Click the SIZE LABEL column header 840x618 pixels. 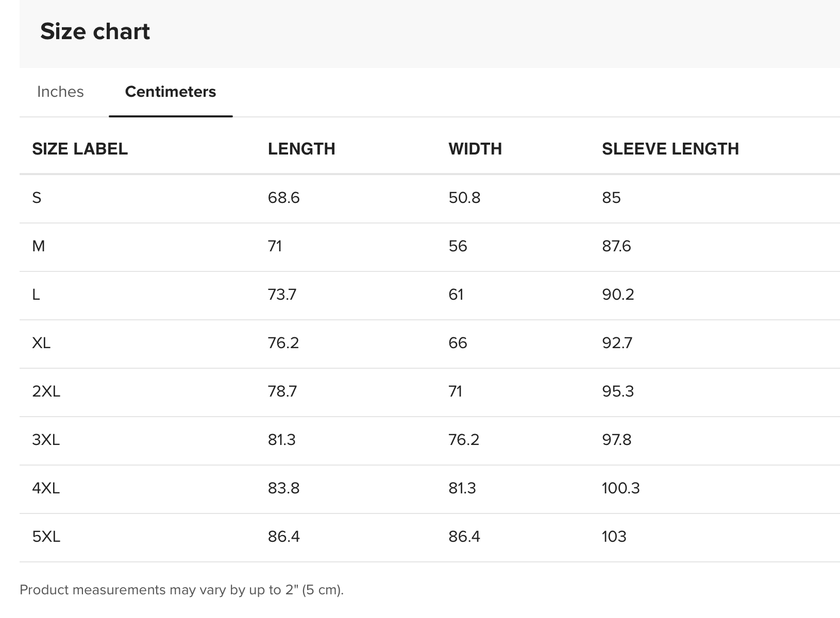(x=80, y=149)
